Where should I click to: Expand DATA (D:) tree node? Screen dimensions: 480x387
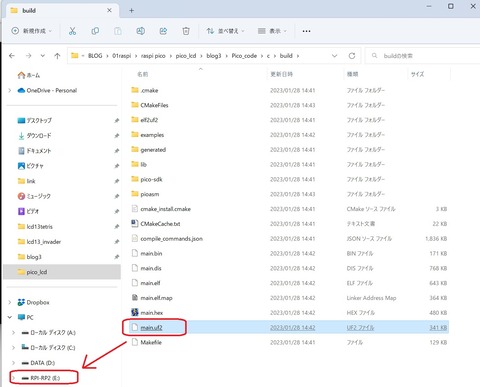click(13, 363)
